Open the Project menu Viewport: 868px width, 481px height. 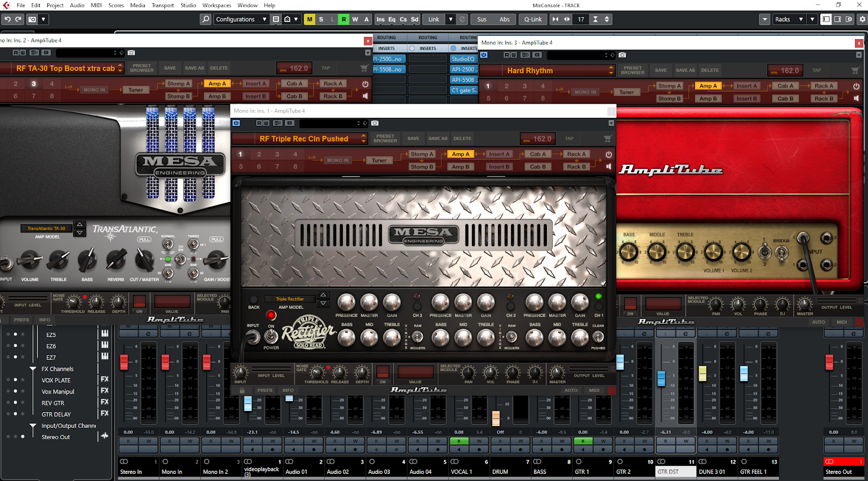55,5
